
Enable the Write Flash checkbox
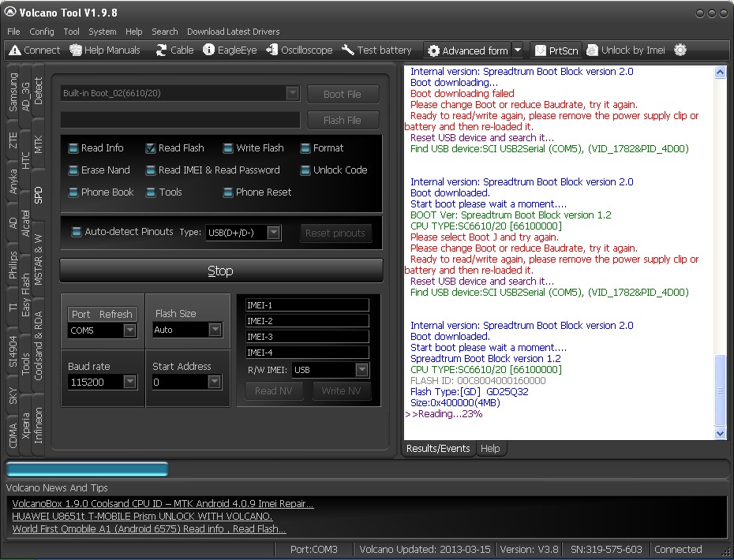pyautogui.click(x=228, y=148)
